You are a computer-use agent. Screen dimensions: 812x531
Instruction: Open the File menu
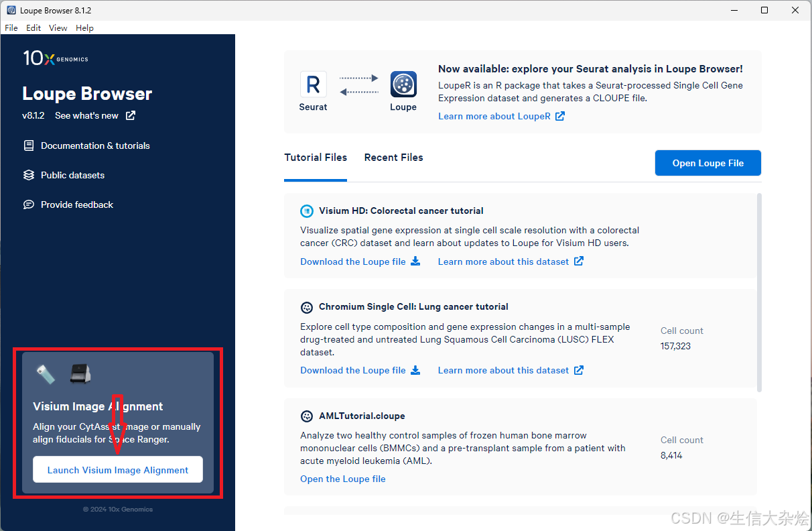[x=11, y=27]
